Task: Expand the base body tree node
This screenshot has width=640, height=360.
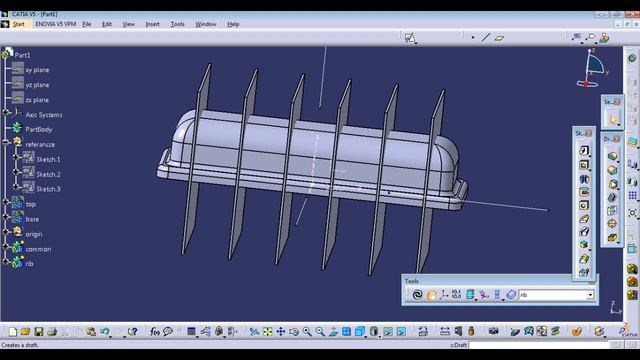Action: 5,217
